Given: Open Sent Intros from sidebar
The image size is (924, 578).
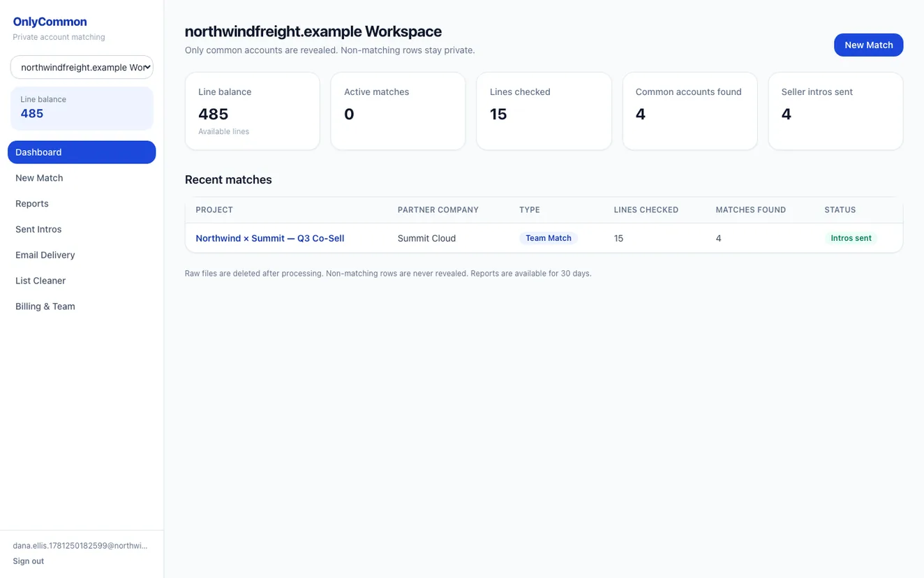Looking at the screenshot, I should pos(82,229).
